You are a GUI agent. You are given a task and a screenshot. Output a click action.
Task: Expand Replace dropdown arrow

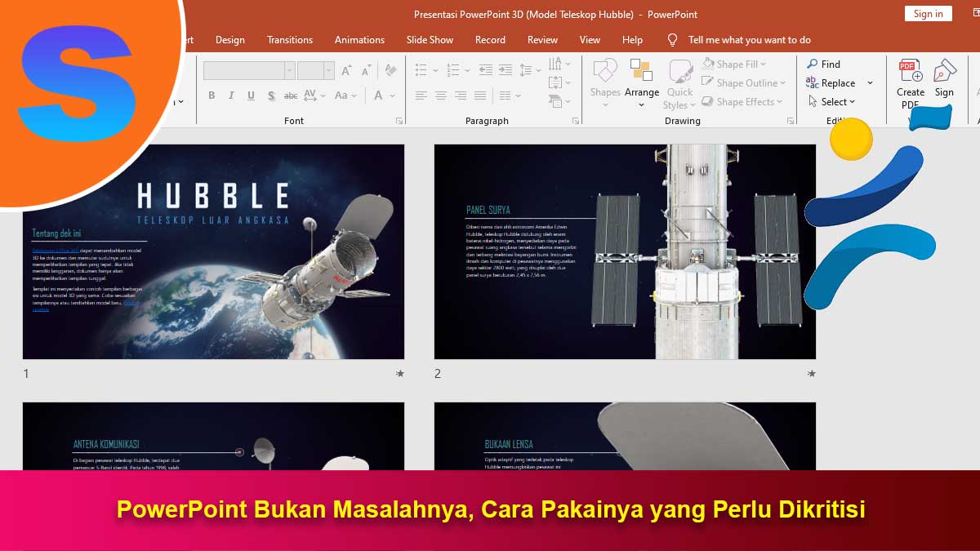click(870, 82)
